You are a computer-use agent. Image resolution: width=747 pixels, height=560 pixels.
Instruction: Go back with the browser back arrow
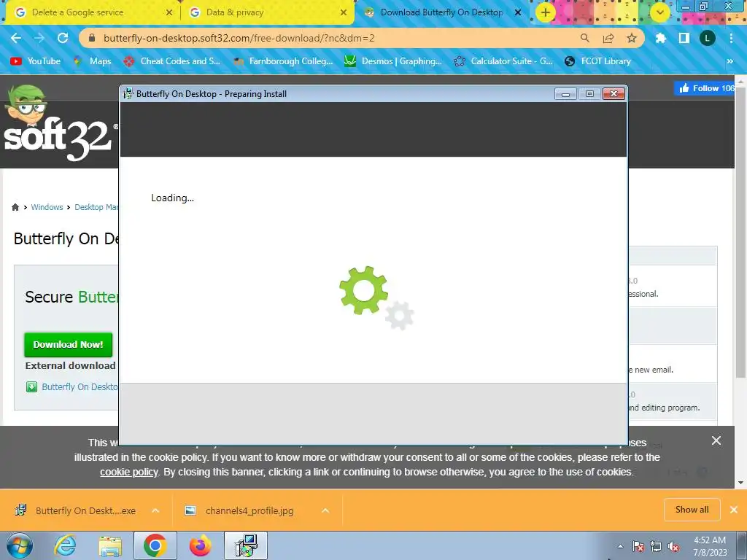click(16, 38)
